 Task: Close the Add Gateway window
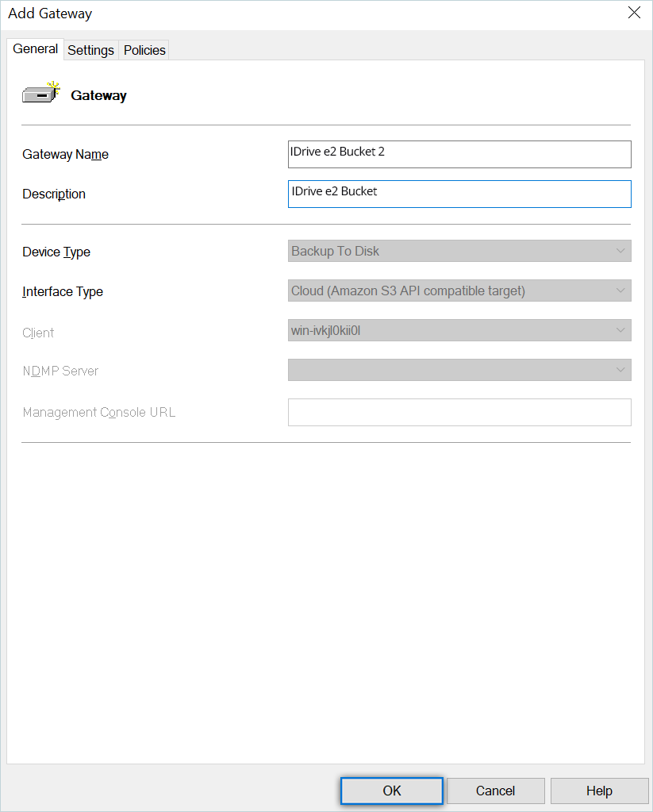634,13
